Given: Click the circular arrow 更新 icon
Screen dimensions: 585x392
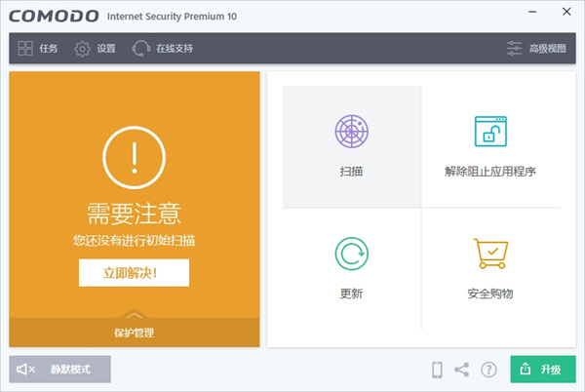Looking at the screenshot, I should pyautogui.click(x=351, y=254).
